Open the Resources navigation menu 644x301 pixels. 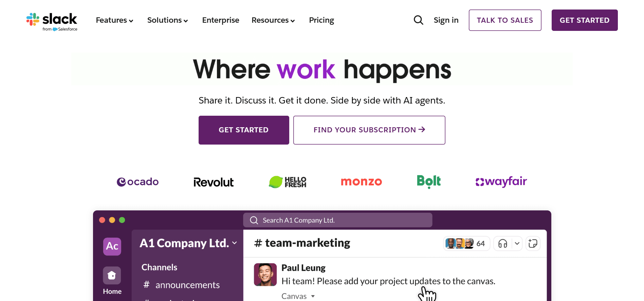(273, 20)
